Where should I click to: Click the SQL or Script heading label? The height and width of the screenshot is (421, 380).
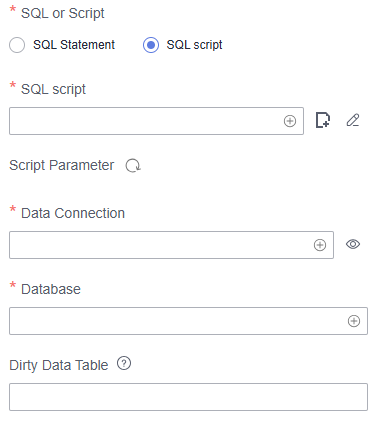coord(63,13)
